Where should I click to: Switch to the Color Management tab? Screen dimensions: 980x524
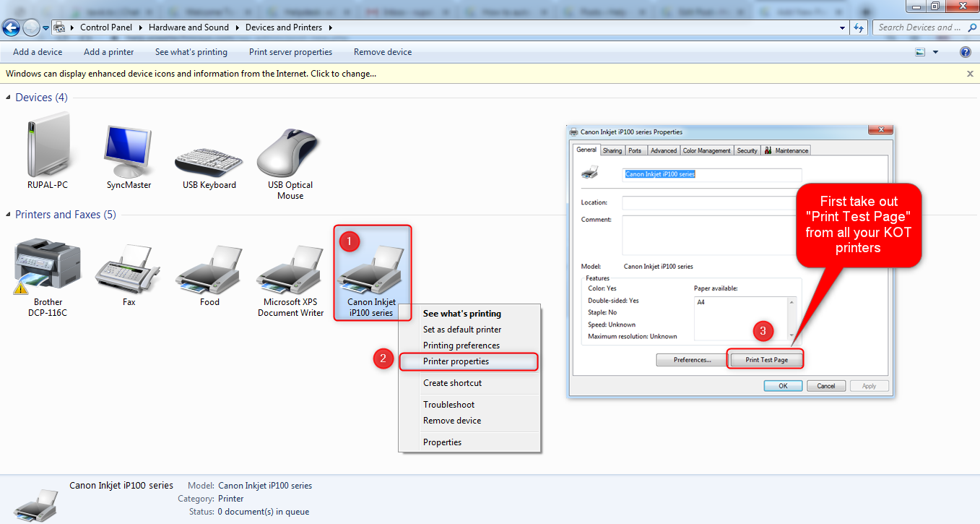(707, 150)
